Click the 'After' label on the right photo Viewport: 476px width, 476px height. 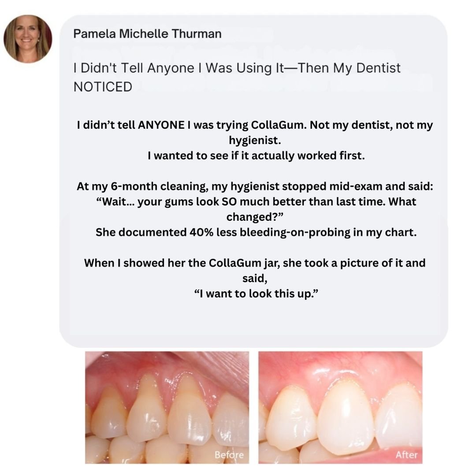pos(406,455)
